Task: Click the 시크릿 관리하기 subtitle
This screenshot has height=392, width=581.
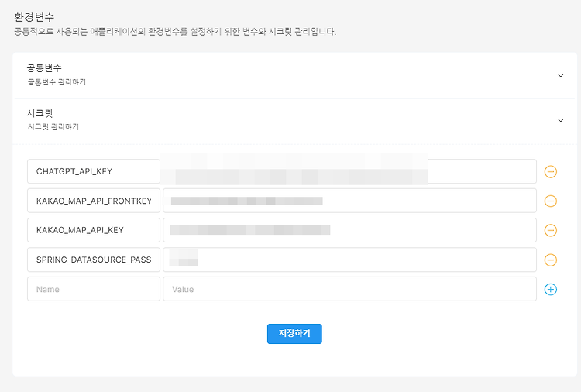Action: [x=53, y=127]
